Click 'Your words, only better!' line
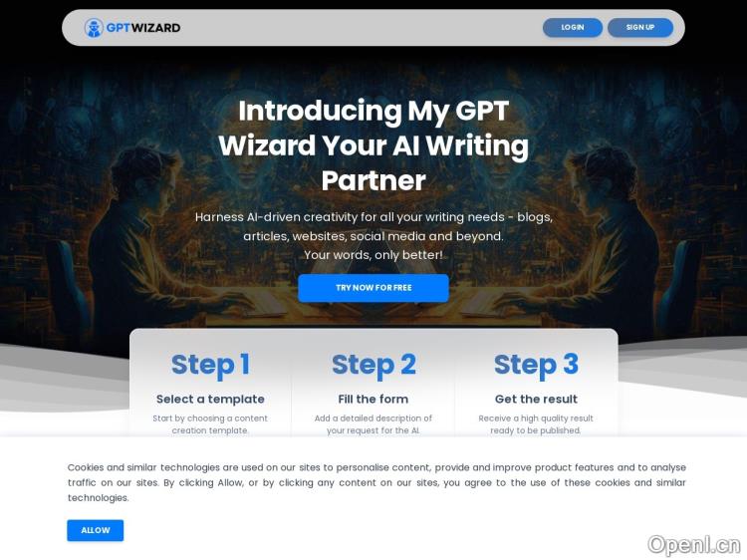747x560 pixels. click(x=373, y=255)
